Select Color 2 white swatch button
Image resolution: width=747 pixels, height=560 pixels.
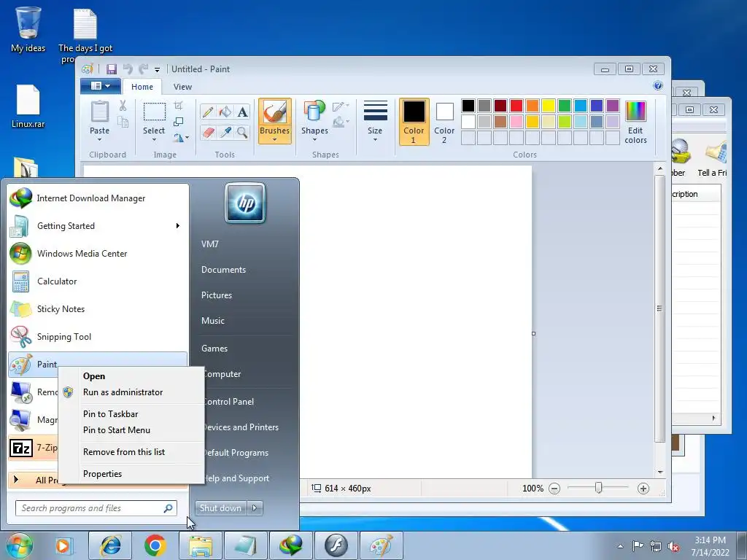pyautogui.click(x=444, y=122)
